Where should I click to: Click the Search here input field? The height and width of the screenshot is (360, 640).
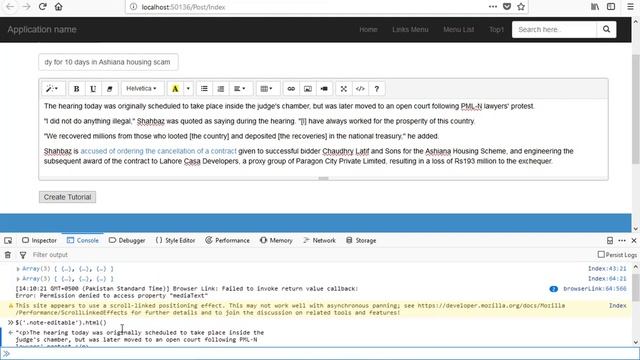point(554,29)
